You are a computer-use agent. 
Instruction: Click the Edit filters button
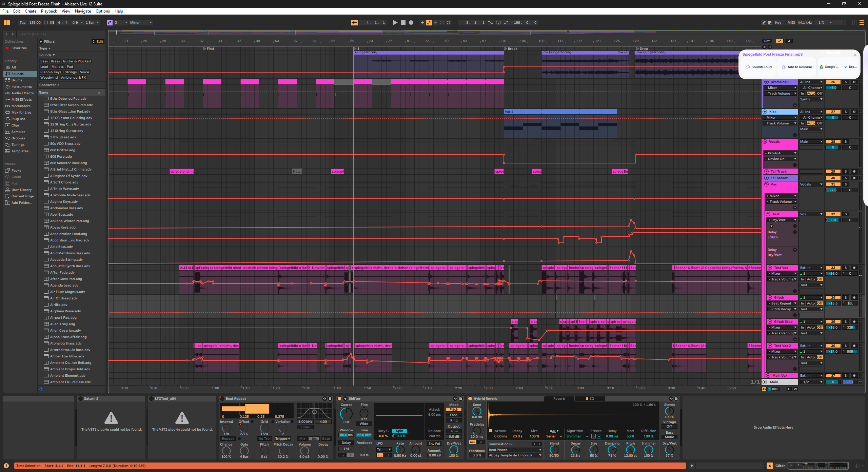point(98,42)
